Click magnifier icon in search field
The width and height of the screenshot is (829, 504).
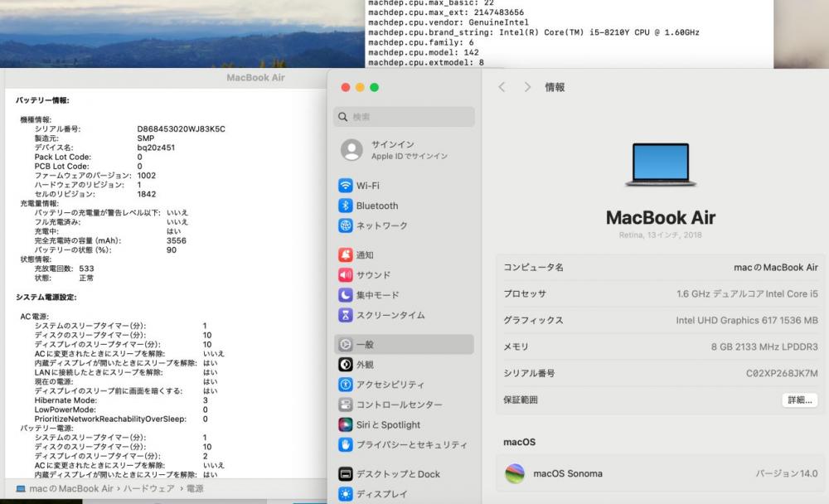tap(342, 117)
